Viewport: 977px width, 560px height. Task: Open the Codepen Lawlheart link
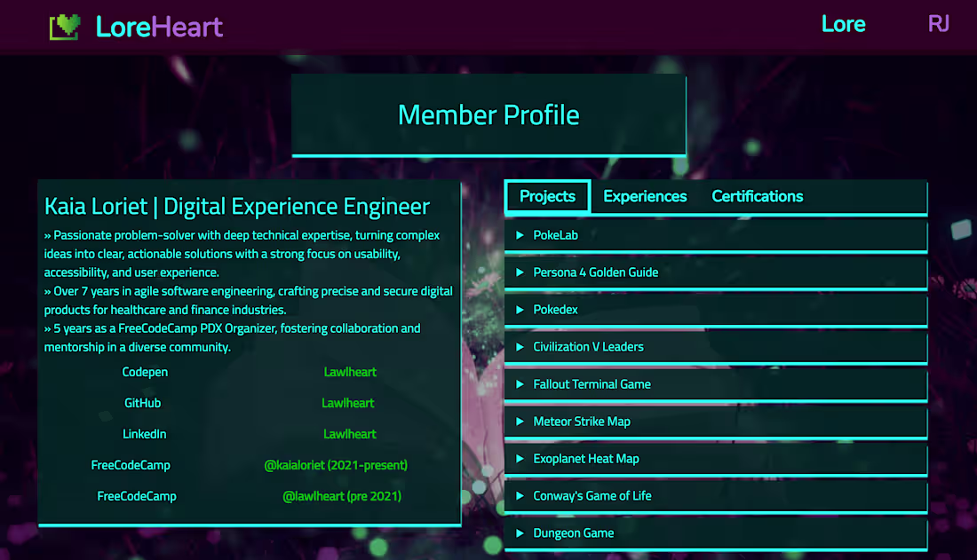(350, 372)
